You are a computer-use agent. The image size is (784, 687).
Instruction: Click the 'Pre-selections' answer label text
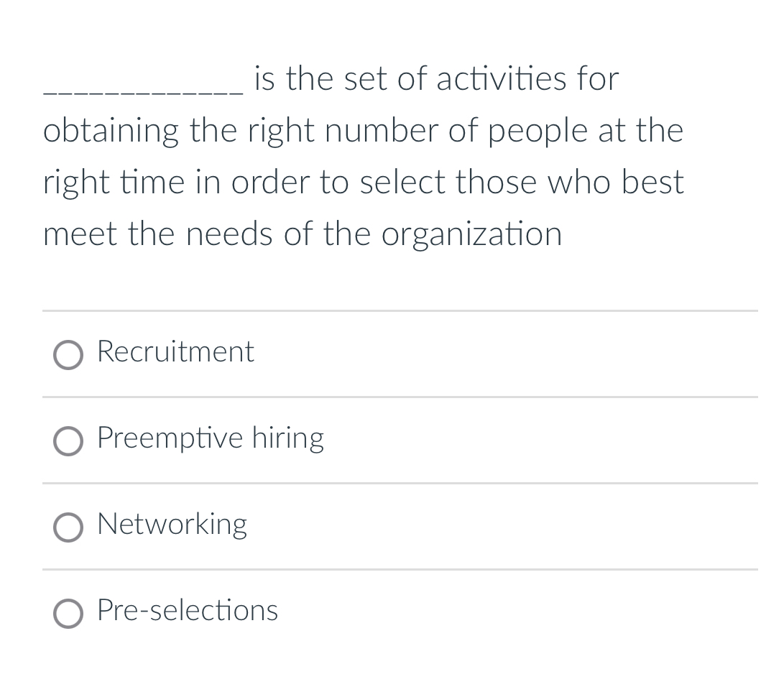(x=188, y=610)
